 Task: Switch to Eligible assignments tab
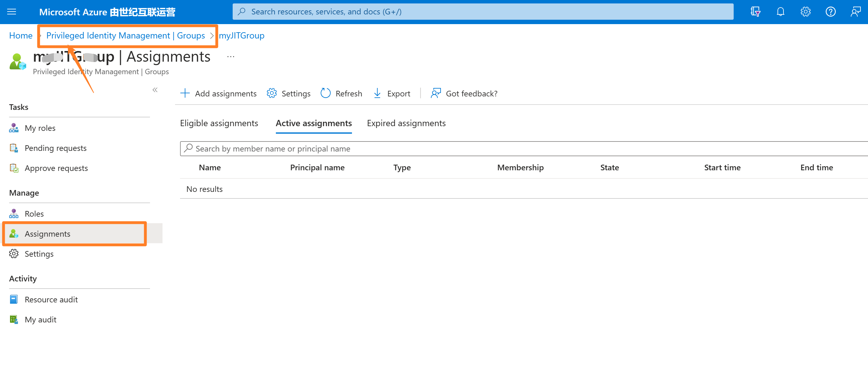pyautogui.click(x=219, y=123)
